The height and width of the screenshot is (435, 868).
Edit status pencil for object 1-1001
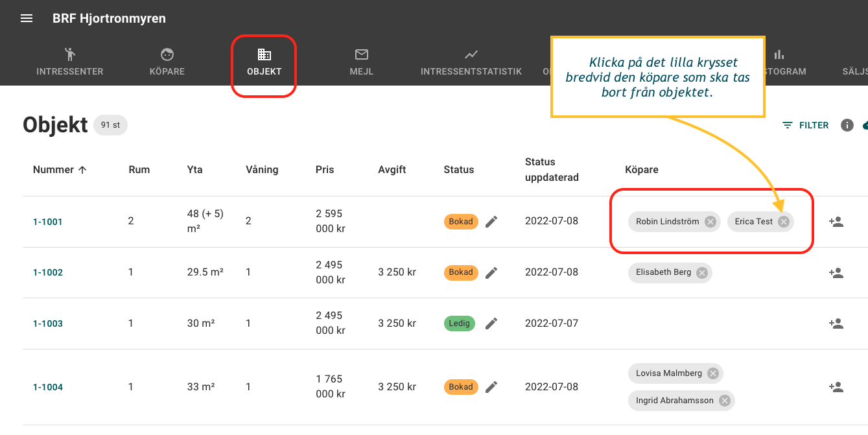(491, 222)
